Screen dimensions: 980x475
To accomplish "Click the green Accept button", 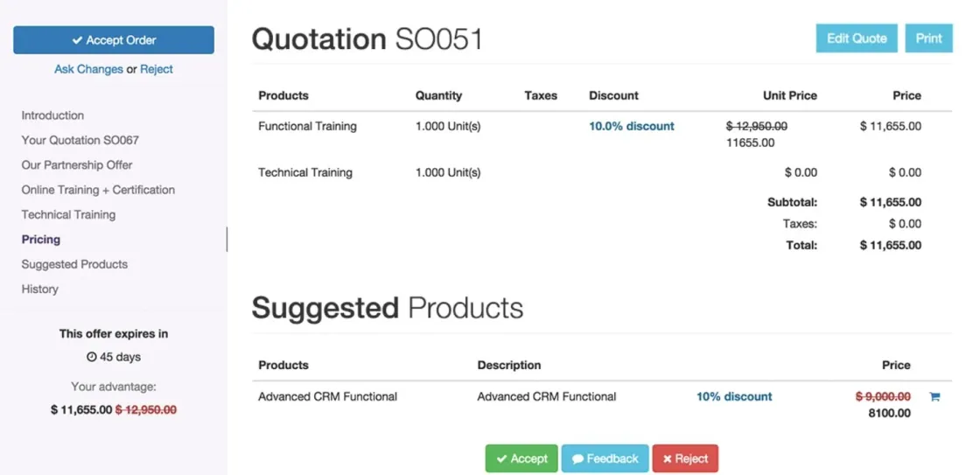I will point(521,458).
